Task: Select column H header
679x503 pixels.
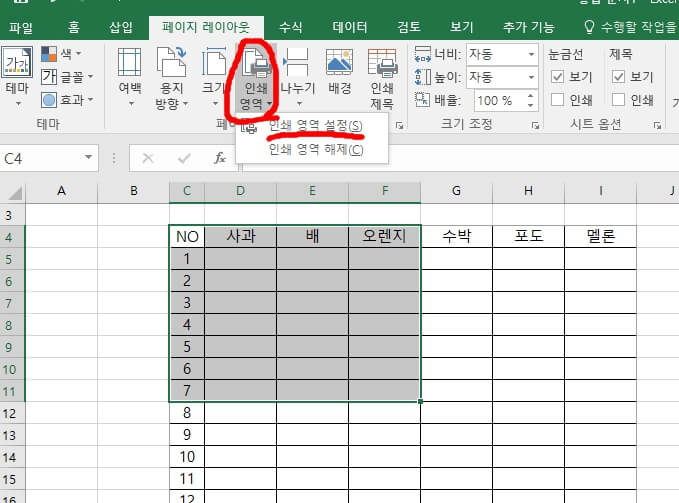Action: click(528, 191)
